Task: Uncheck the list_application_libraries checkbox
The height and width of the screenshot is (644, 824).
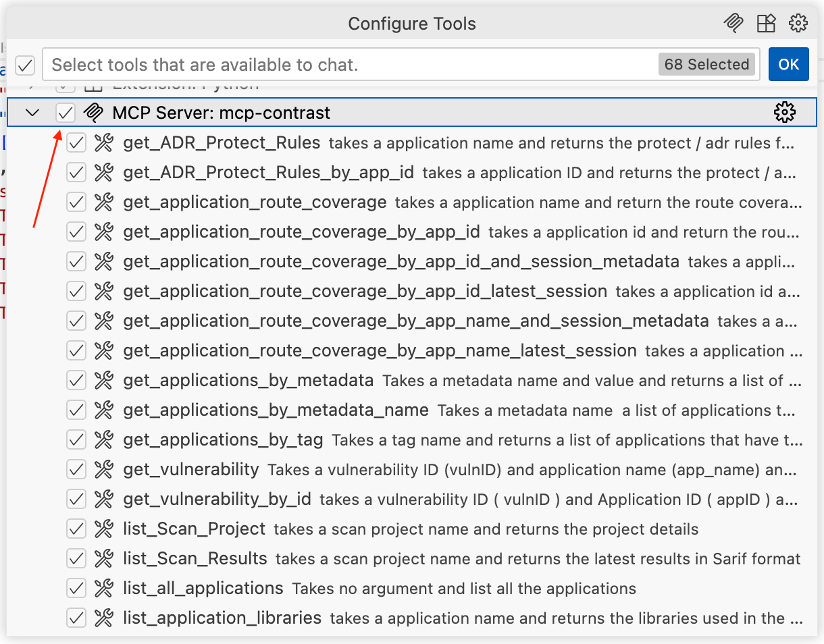Action: (76, 618)
